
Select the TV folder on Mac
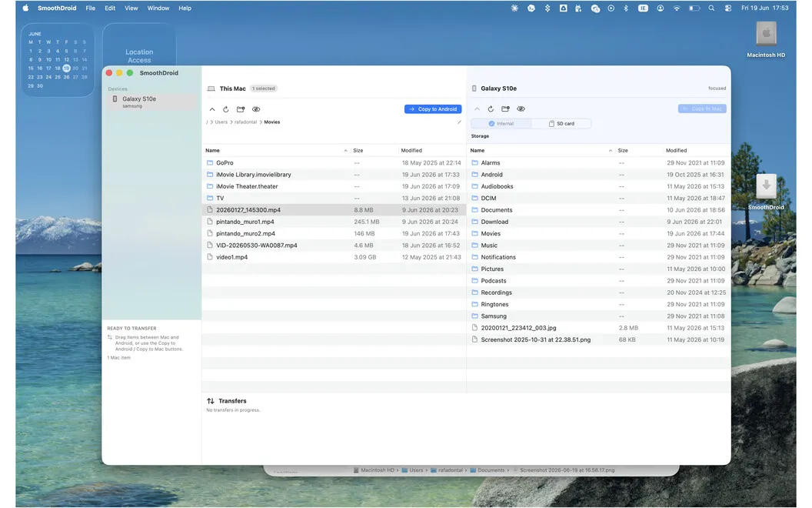pos(334,198)
